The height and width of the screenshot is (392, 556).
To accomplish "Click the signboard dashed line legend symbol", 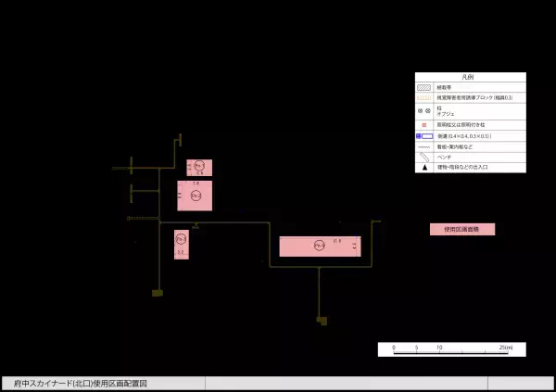I will [424, 146].
